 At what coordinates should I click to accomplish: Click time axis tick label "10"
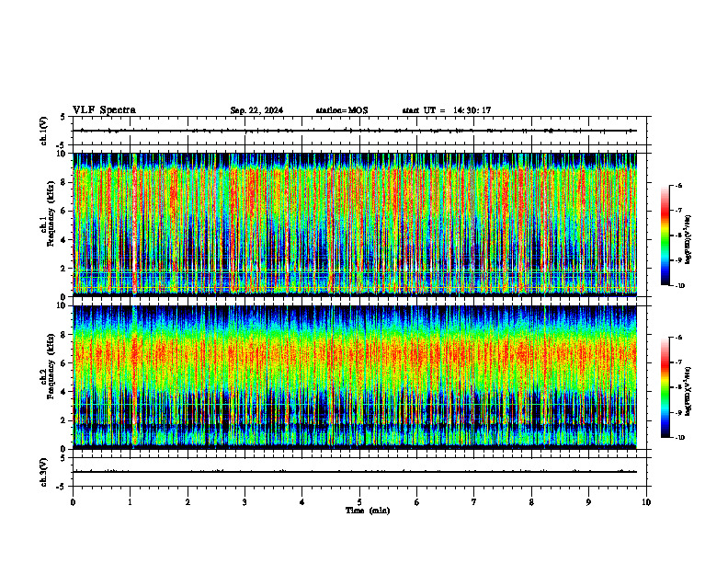pyautogui.click(x=646, y=502)
